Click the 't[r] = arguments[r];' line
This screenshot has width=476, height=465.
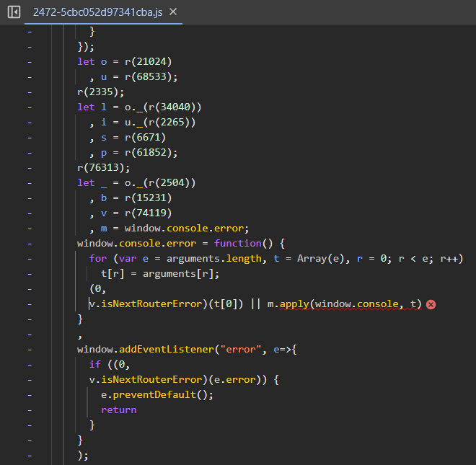[x=160, y=274]
